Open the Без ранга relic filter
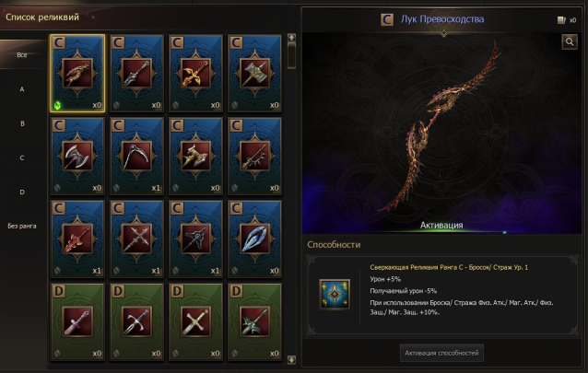 (22, 226)
